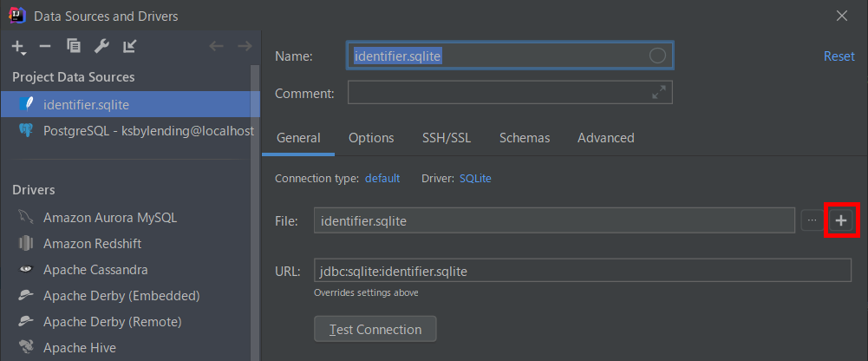868x361 pixels.
Task: Click the make global arrow icon
Action: pos(129,47)
